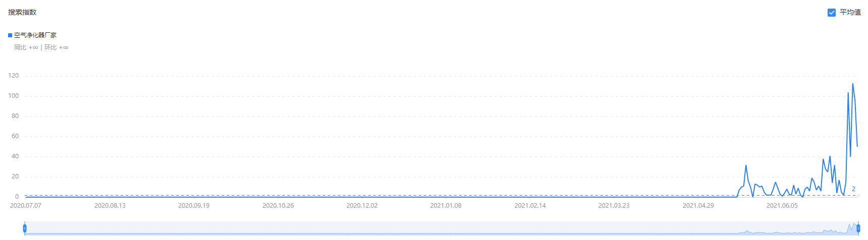Click the 120 label on the y-axis
868x240 pixels.
14,76
